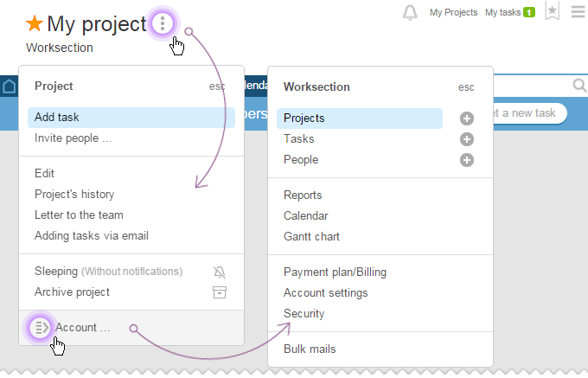
Task: Open the hamburger menu icon
Action: pyautogui.click(x=578, y=11)
